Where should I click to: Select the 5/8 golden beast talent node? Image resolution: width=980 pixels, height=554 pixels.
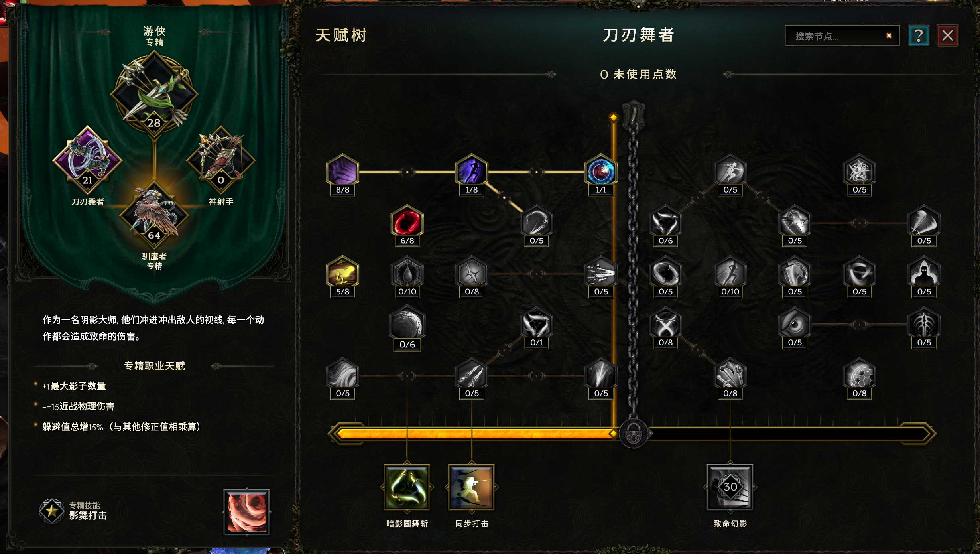(x=342, y=273)
